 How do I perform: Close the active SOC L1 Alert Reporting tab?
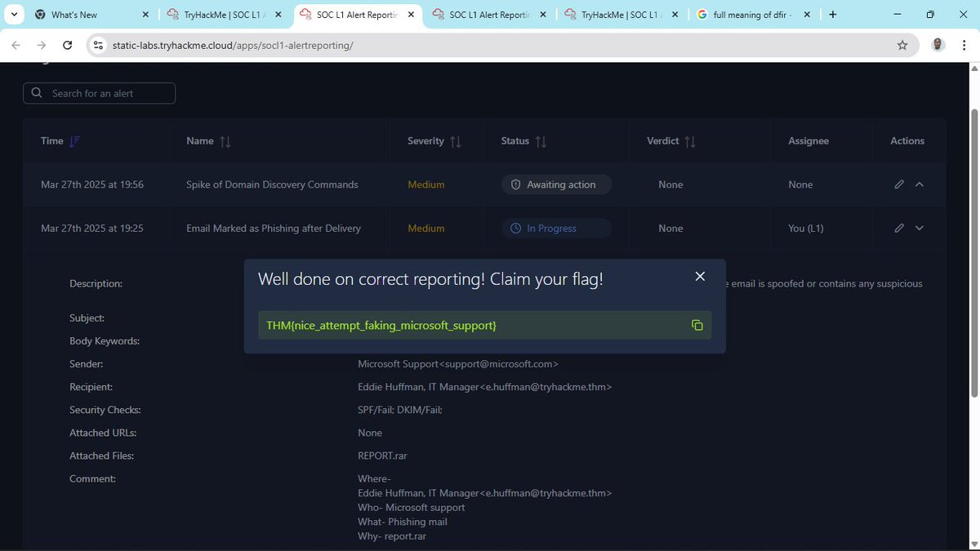(411, 15)
